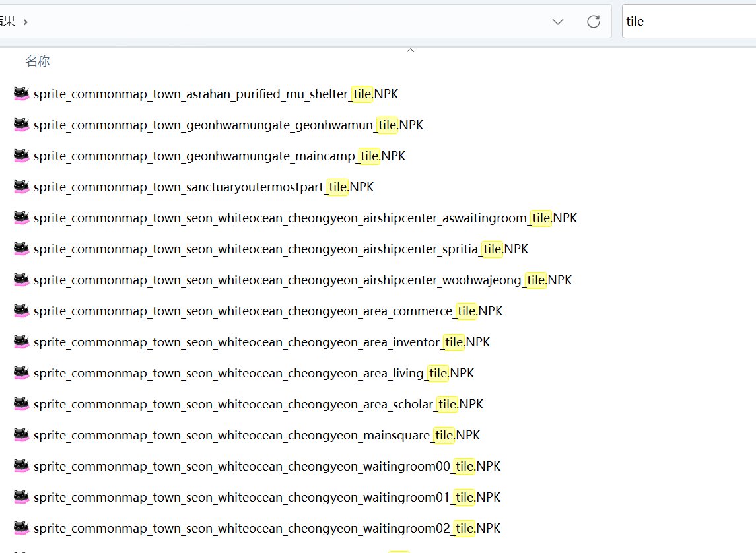Click the airshipcenter_spritia_tile.NPK file icon
This screenshot has width=756, height=553.
(22, 249)
